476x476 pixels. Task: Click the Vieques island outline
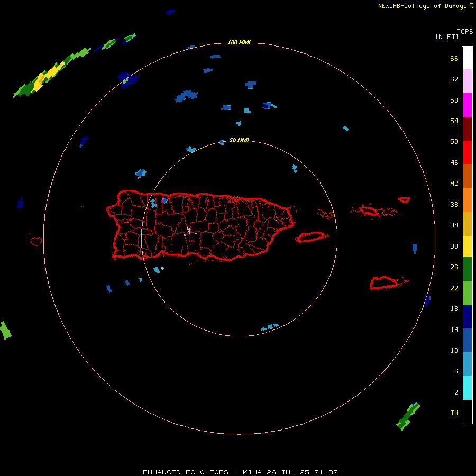coord(312,237)
